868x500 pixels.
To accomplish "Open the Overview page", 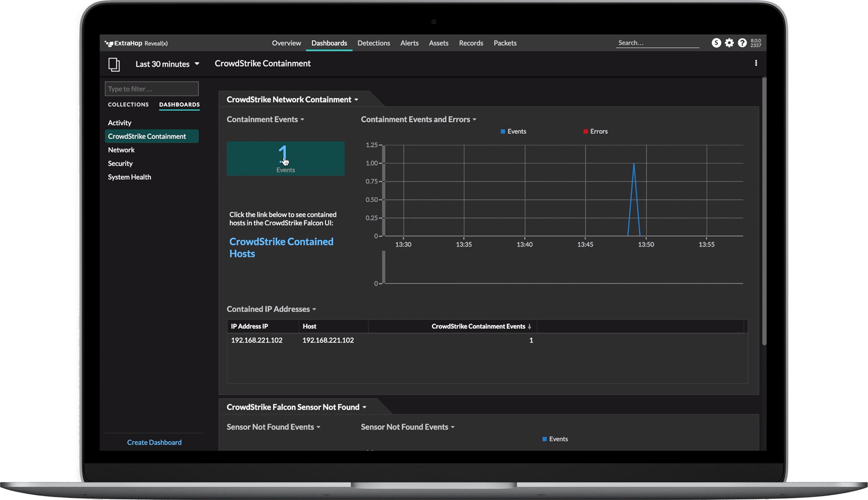I will coord(286,43).
